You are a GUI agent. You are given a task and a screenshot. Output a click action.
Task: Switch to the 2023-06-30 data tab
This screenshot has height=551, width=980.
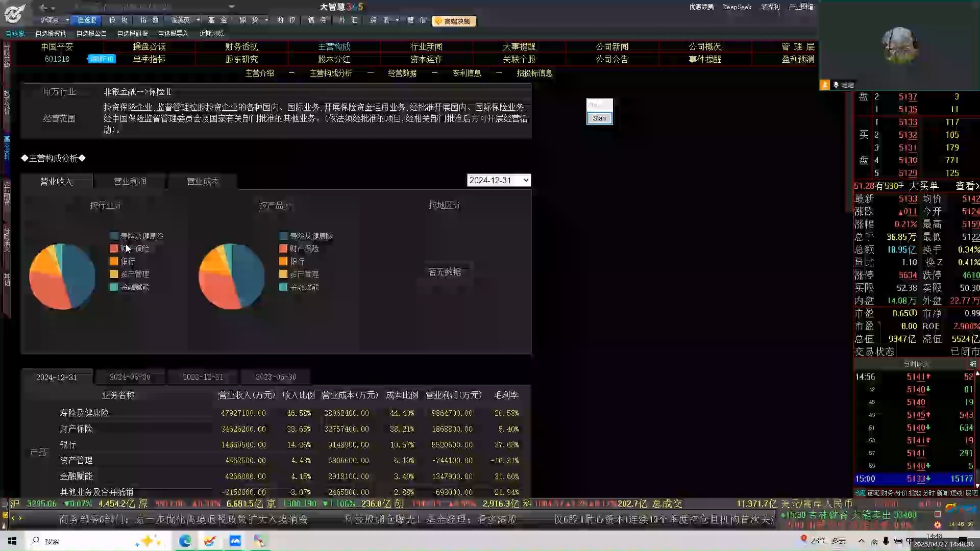[x=276, y=377]
